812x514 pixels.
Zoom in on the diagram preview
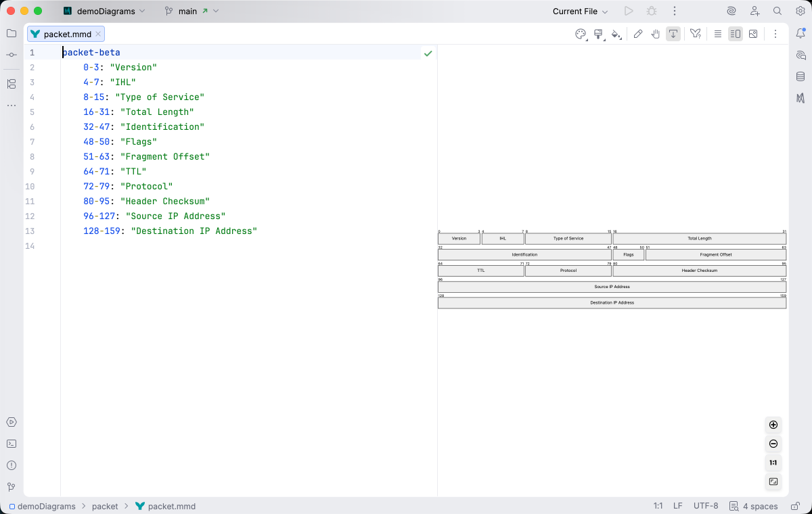(773, 425)
